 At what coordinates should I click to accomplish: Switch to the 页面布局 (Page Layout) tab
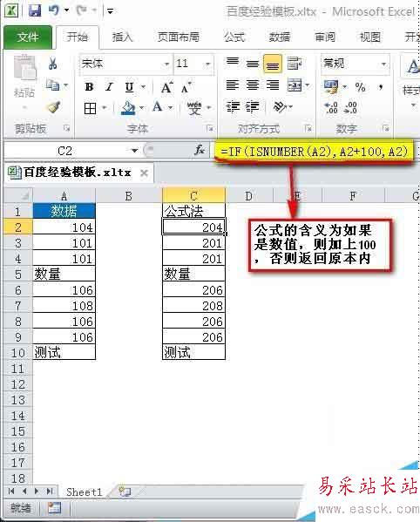pos(178,37)
